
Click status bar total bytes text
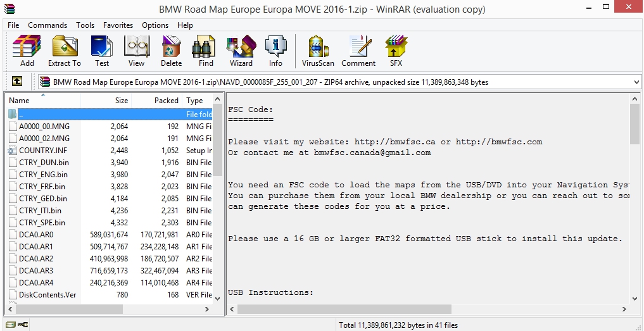398,325
